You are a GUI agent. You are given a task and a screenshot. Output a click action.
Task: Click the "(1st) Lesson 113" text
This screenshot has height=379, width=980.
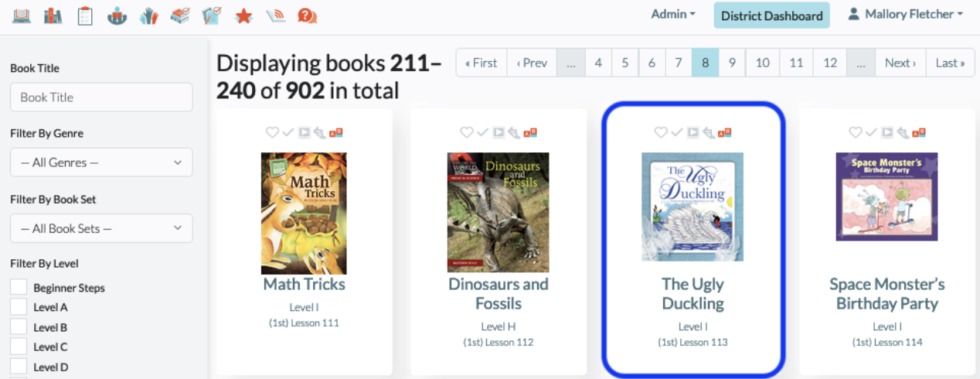coord(692,342)
